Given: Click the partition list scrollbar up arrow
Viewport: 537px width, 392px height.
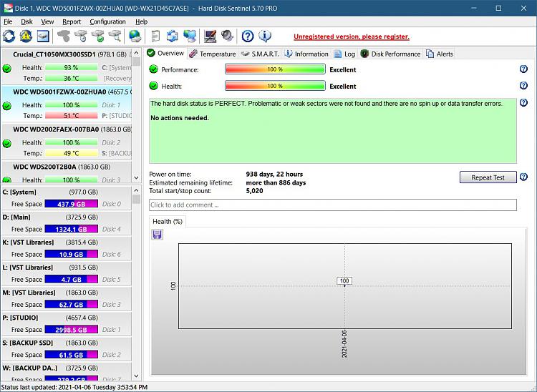Looking at the screenshot, I should click(x=136, y=190).
